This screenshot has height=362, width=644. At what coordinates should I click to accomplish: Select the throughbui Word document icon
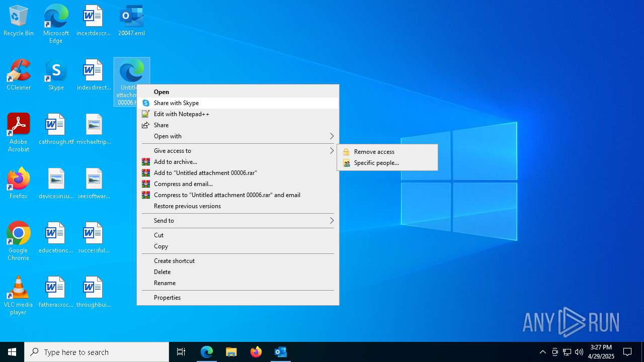click(x=93, y=293)
